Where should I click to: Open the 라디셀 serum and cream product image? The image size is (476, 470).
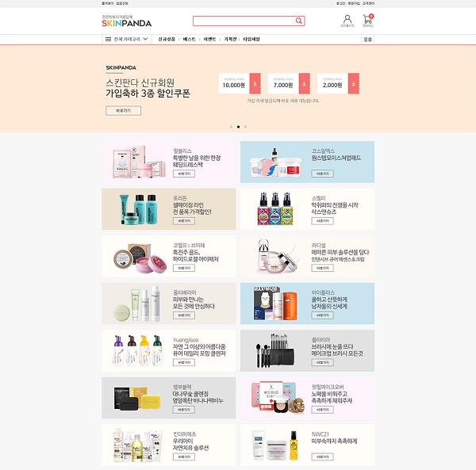click(x=277, y=256)
